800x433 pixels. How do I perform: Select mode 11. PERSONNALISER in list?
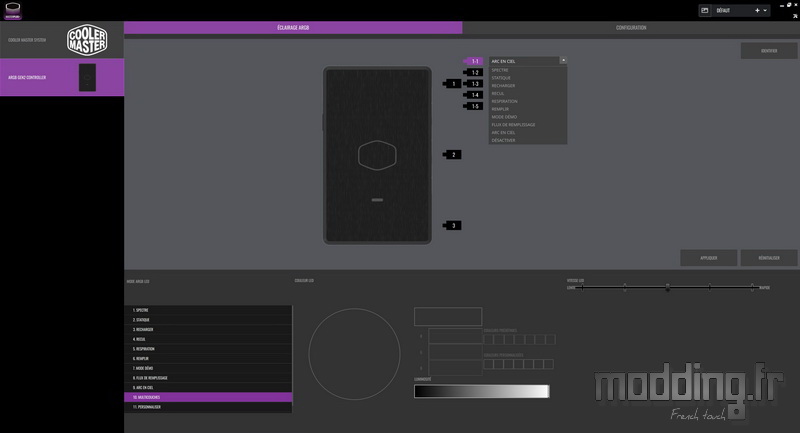point(208,407)
